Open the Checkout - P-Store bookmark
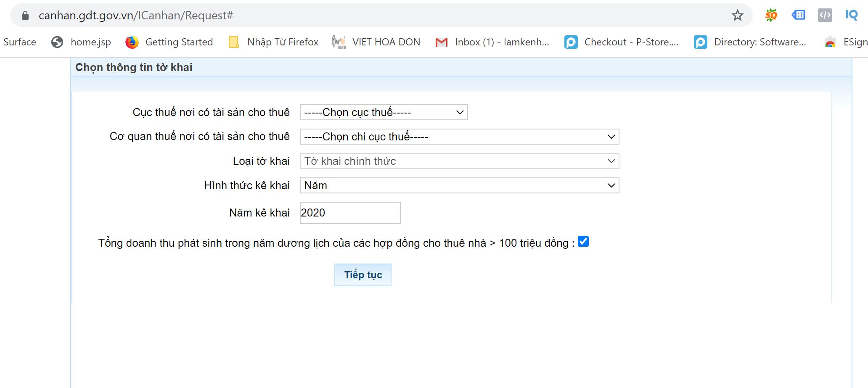 [x=622, y=42]
